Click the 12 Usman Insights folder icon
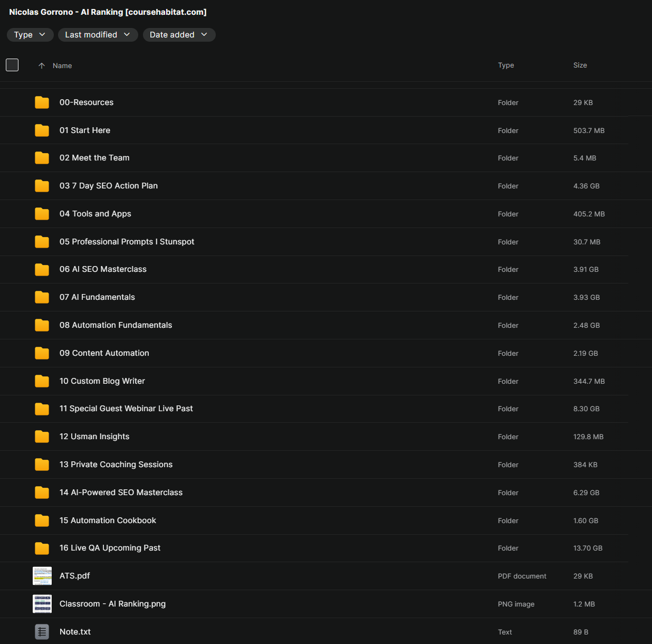Viewport: 652px width, 644px height. pos(42,437)
